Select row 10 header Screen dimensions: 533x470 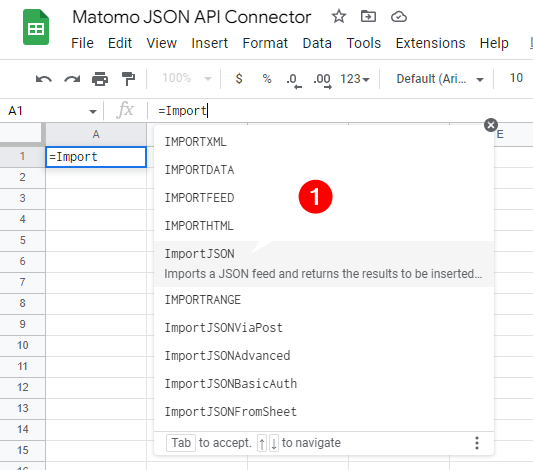pyautogui.click(x=22, y=345)
